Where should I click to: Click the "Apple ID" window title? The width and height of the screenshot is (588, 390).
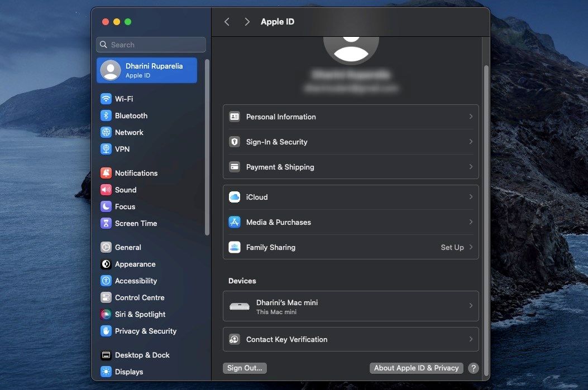click(278, 22)
